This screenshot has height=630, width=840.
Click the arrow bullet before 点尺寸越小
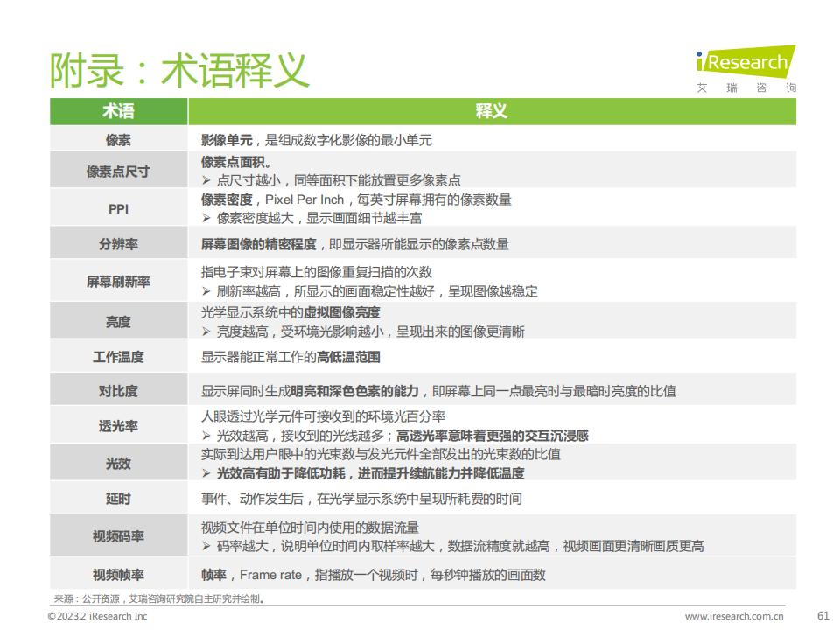(x=206, y=180)
